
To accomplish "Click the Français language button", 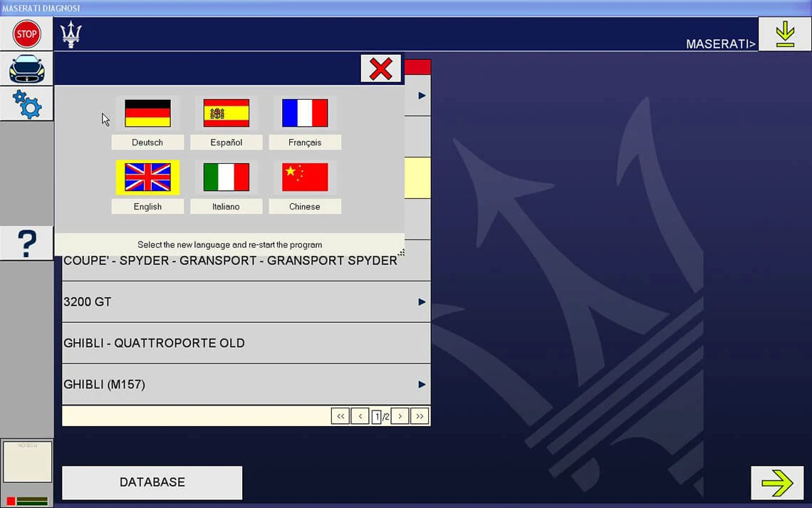I will tap(305, 142).
